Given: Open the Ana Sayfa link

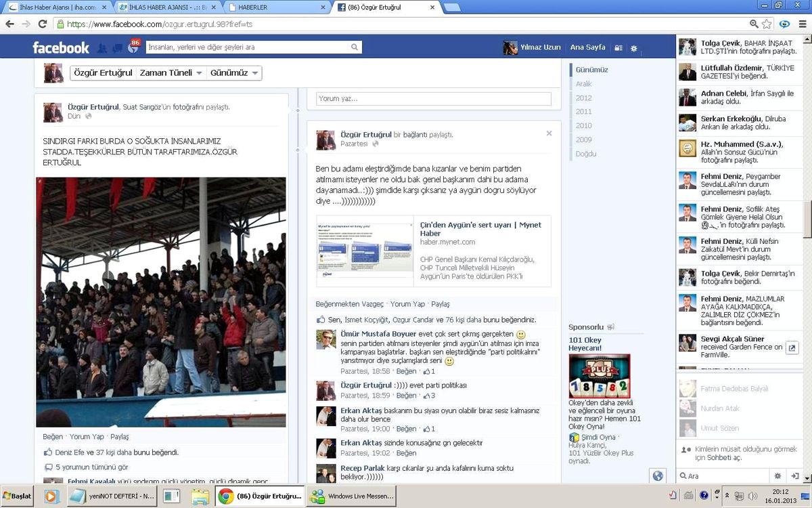Looking at the screenshot, I should (x=587, y=47).
